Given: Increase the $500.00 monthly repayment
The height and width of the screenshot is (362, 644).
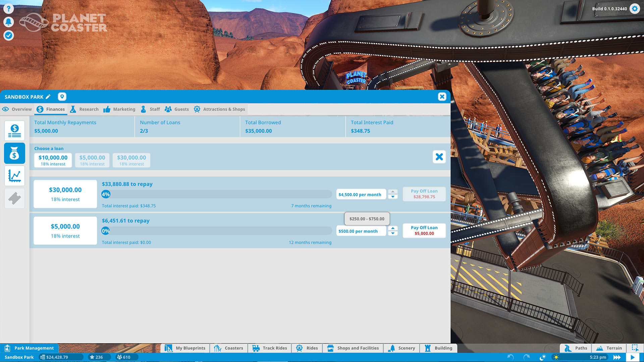Looking at the screenshot, I should [x=393, y=228].
